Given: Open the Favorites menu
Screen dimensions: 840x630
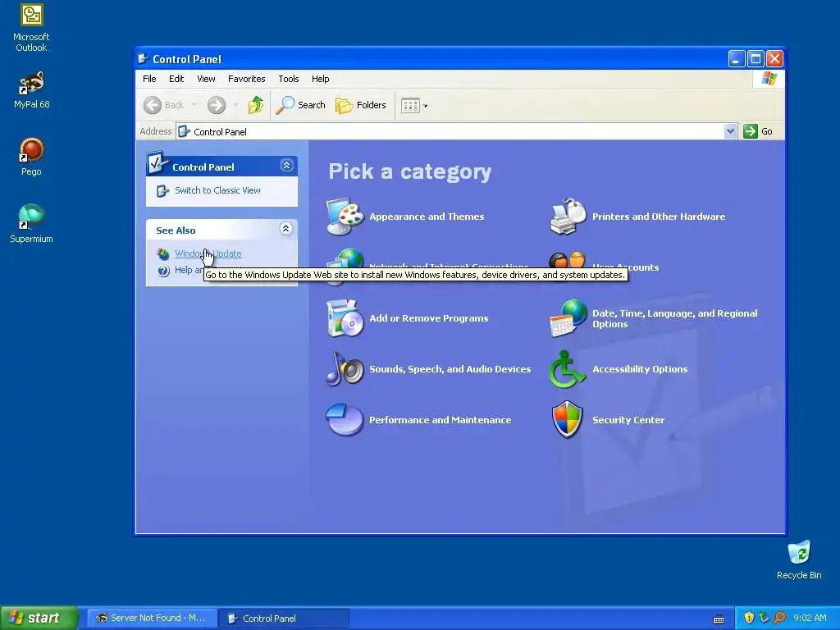Looking at the screenshot, I should (246, 79).
